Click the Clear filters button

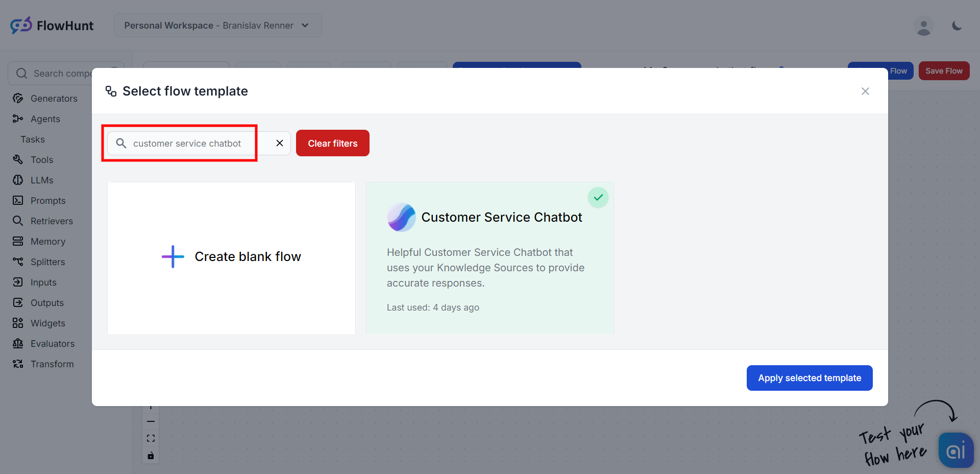[332, 144]
